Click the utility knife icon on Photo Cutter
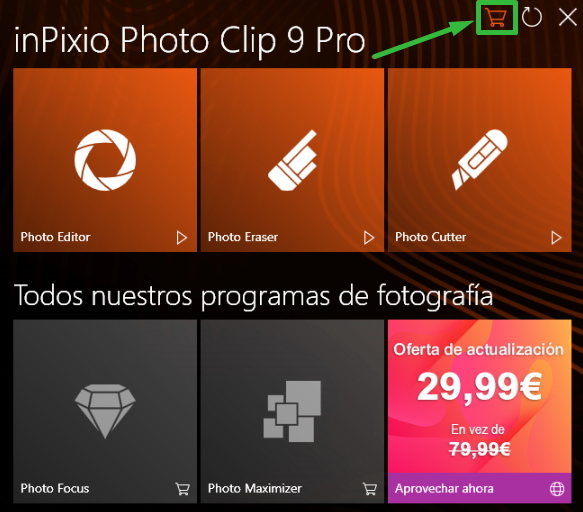 pos(480,160)
